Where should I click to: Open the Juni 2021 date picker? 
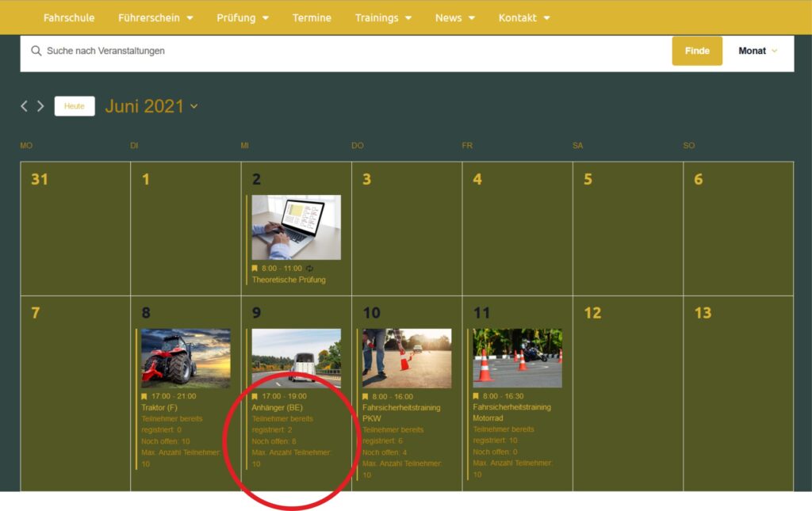click(x=151, y=106)
